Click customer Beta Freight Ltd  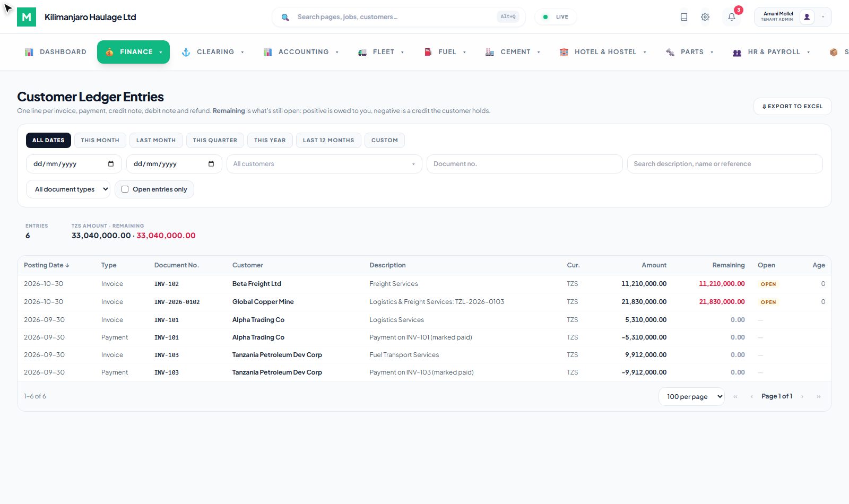coord(257,284)
